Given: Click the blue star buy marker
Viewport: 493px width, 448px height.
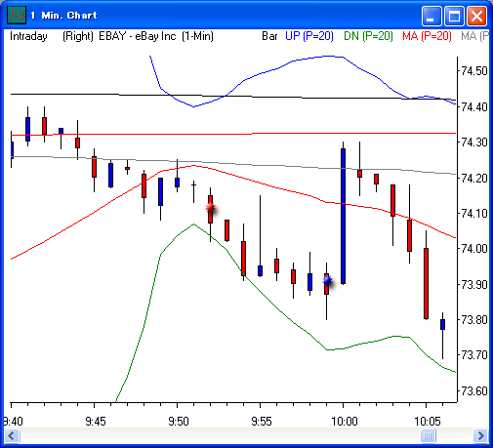Looking at the screenshot, I should click(327, 280).
